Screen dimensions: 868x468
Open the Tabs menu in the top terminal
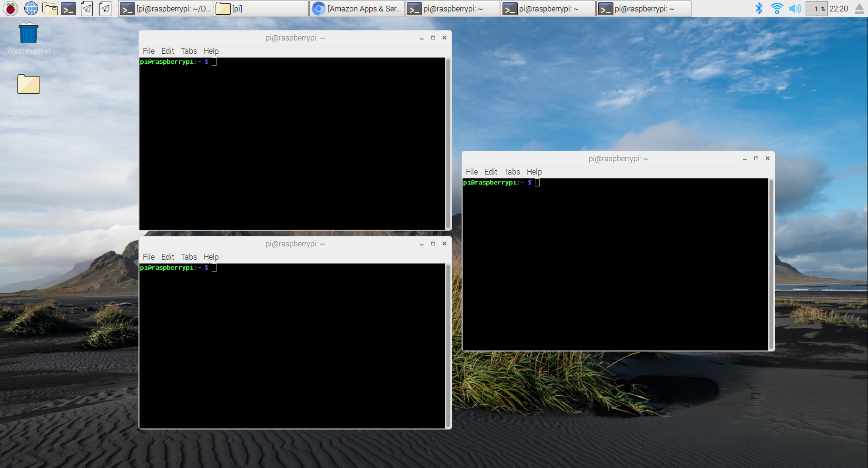188,51
